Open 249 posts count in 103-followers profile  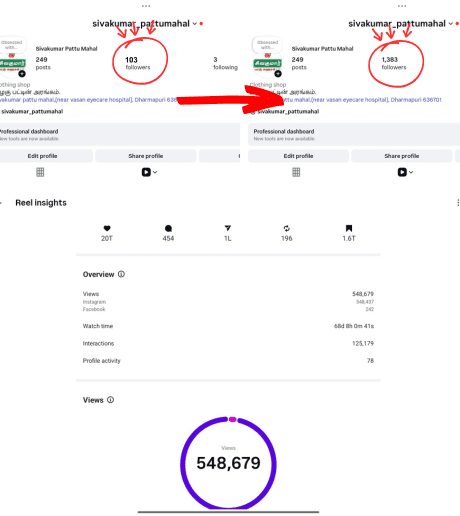pyautogui.click(x=43, y=63)
